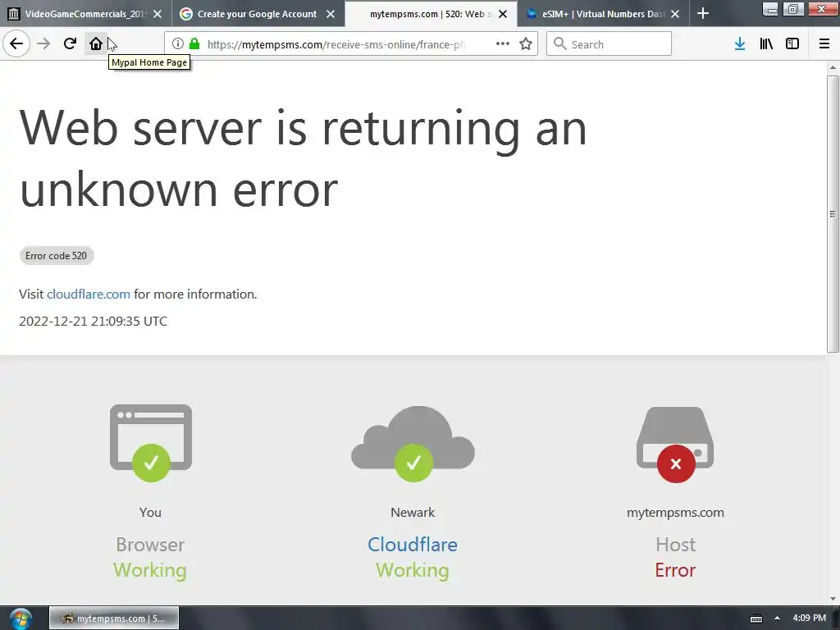The height and width of the screenshot is (630, 840).
Task: Show hidden system tray icons
Action: pos(777,619)
